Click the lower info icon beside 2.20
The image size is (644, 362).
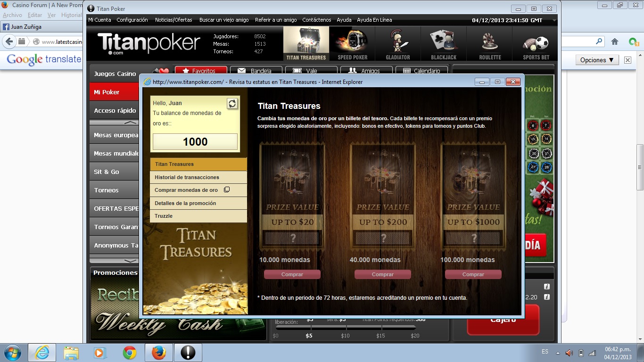[x=547, y=297]
